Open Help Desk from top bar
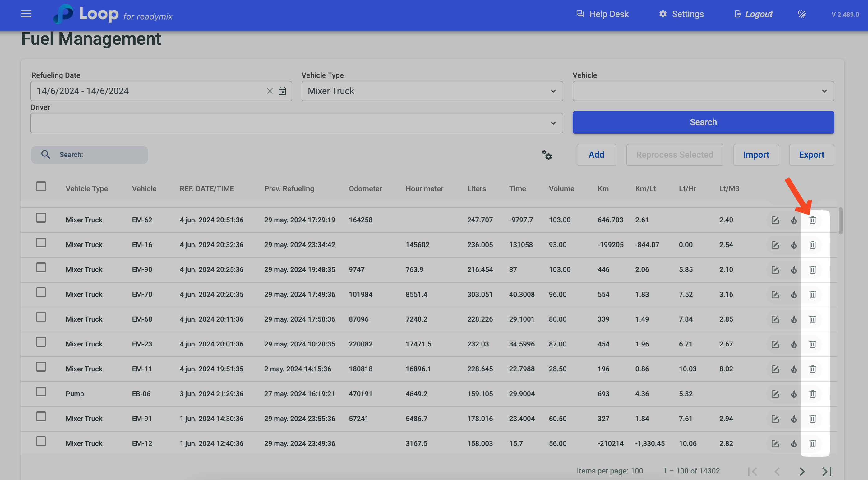The height and width of the screenshot is (480, 868). 602,14
